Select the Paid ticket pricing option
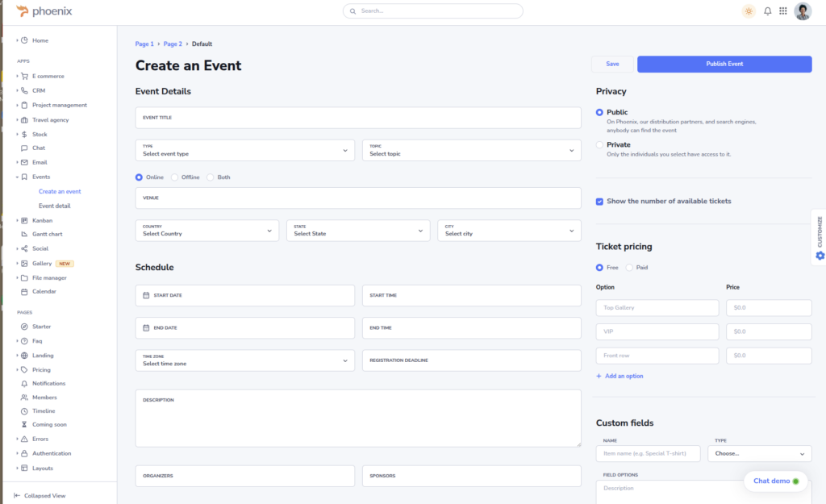The height and width of the screenshot is (504, 826). [629, 268]
